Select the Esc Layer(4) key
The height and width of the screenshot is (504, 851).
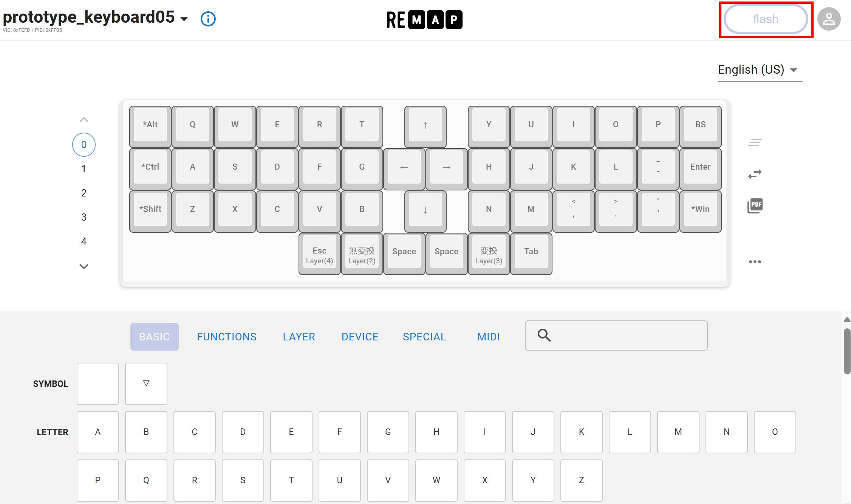point(319,253)
